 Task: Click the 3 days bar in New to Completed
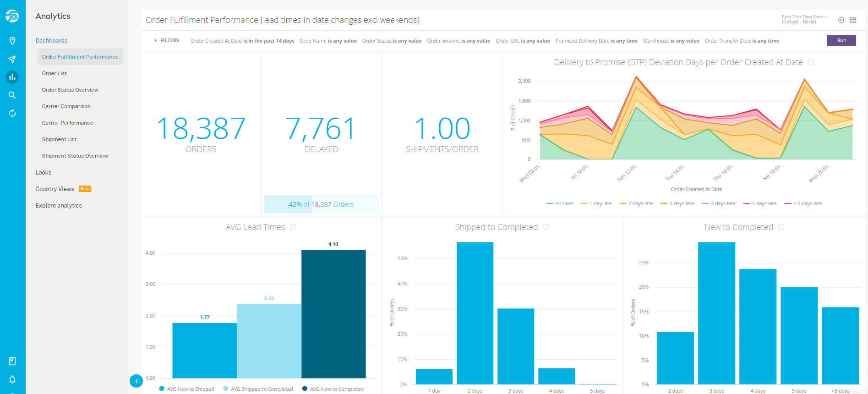[x=716, y=313]
